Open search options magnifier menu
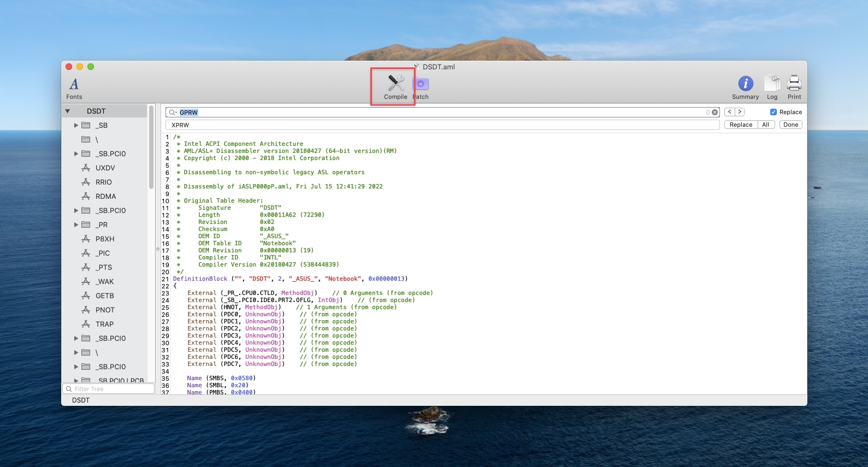Viewport: 868px width, 467px height. (x=173, y=113)
